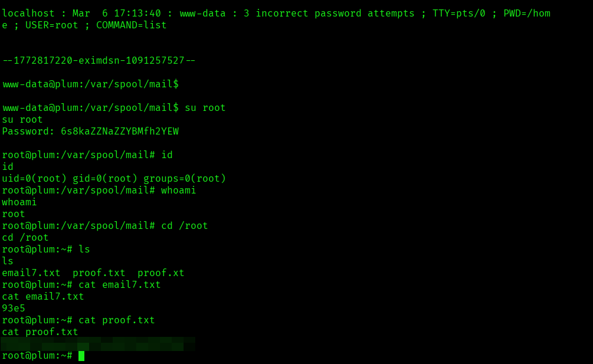
Task: Click the 'cd /root' command on the prompt line
Action: coord(185,226)
